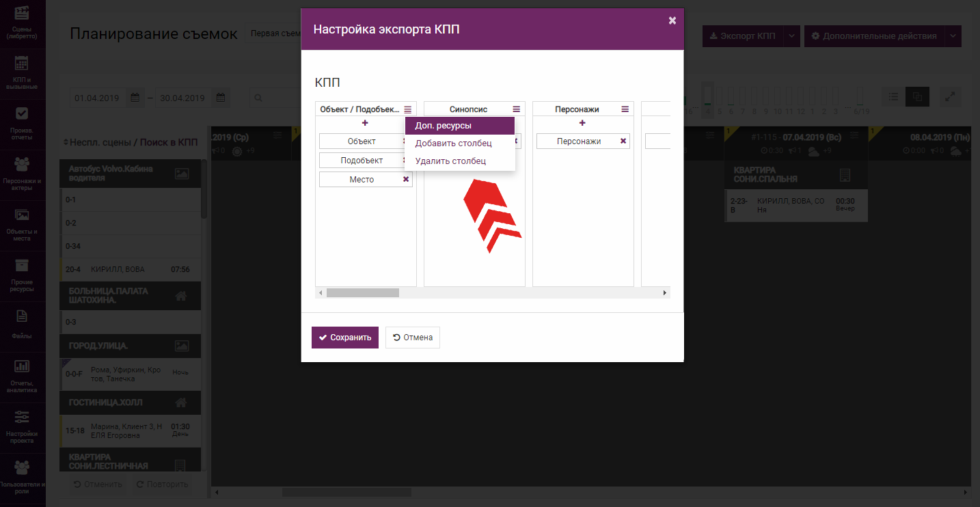Sort by Неспл. сцены / Поиск в КПП header
The width and height of the screenshot is (980, 507).
(x=130, y=142)
